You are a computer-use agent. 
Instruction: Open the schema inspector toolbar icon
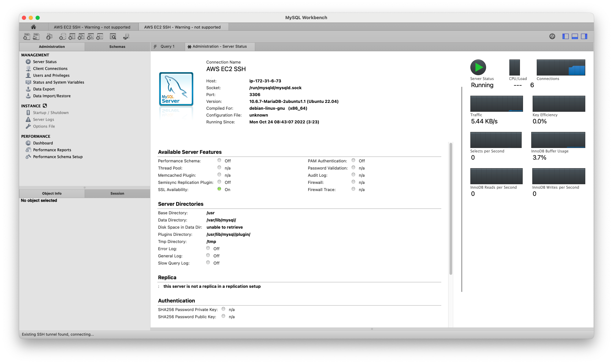49,37
